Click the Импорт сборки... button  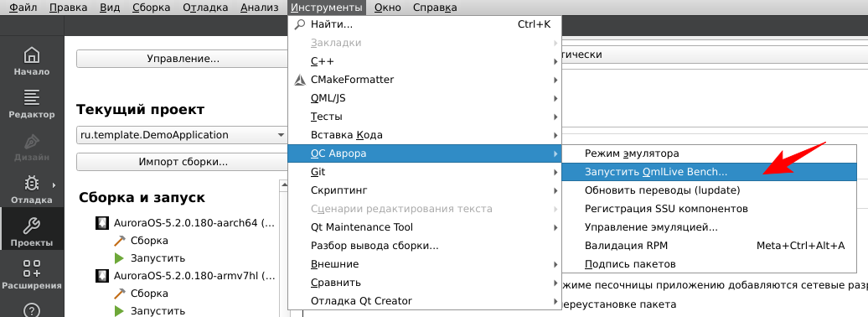pos(183,163)
